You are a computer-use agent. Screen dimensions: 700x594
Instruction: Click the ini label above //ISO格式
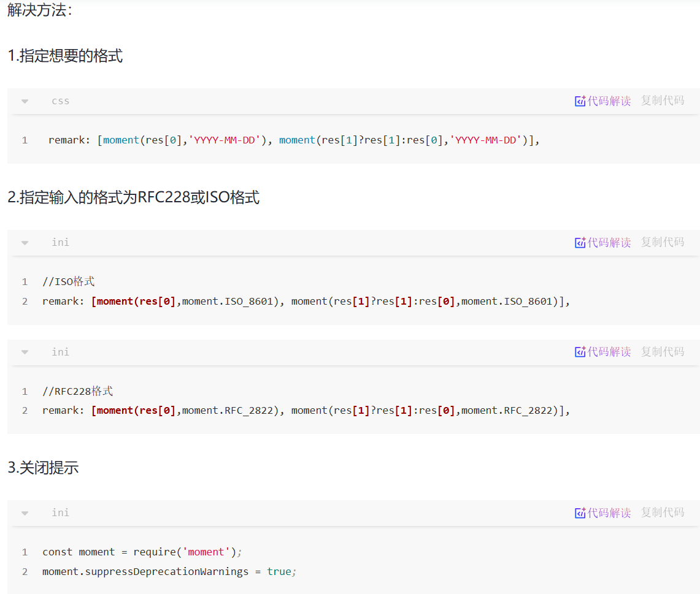point(60,242)
